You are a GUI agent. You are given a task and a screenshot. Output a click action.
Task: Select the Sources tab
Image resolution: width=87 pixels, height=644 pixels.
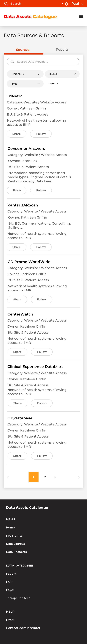click(23, 50)
